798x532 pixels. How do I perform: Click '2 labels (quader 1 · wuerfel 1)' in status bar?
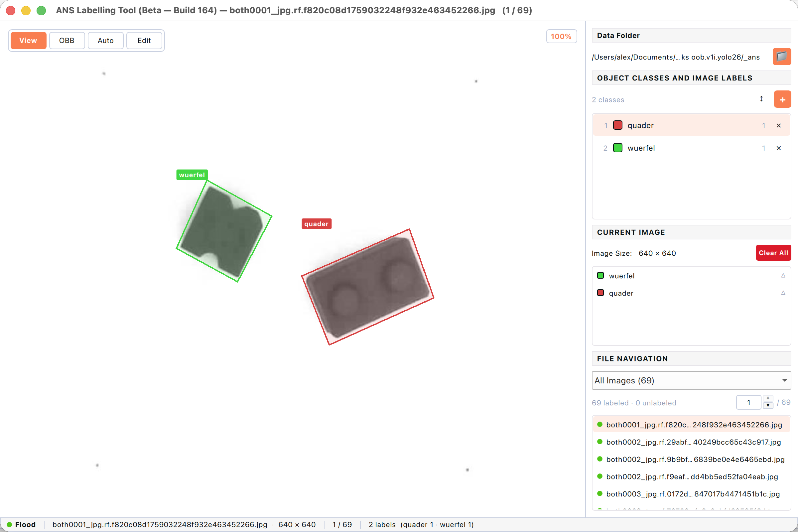click(421, 525)
